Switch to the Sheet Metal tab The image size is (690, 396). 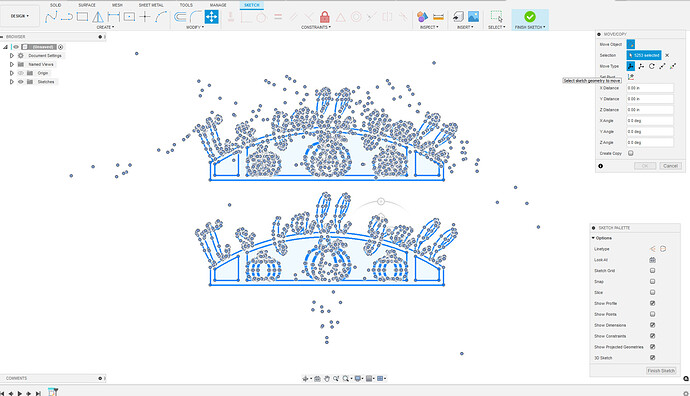[151, 5]
